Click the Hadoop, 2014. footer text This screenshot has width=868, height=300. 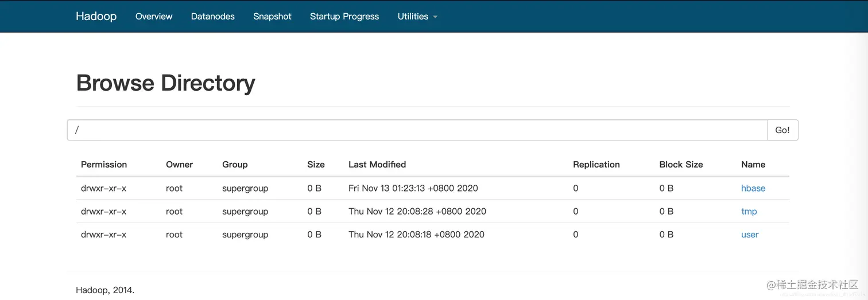click(x=105, y=290)
